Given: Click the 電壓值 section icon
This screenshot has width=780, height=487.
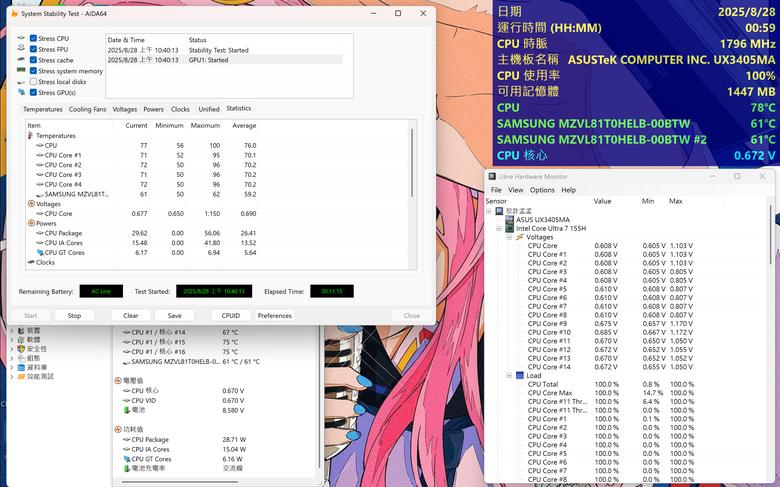Looking at the screenshot, I should tap(118, 381).
